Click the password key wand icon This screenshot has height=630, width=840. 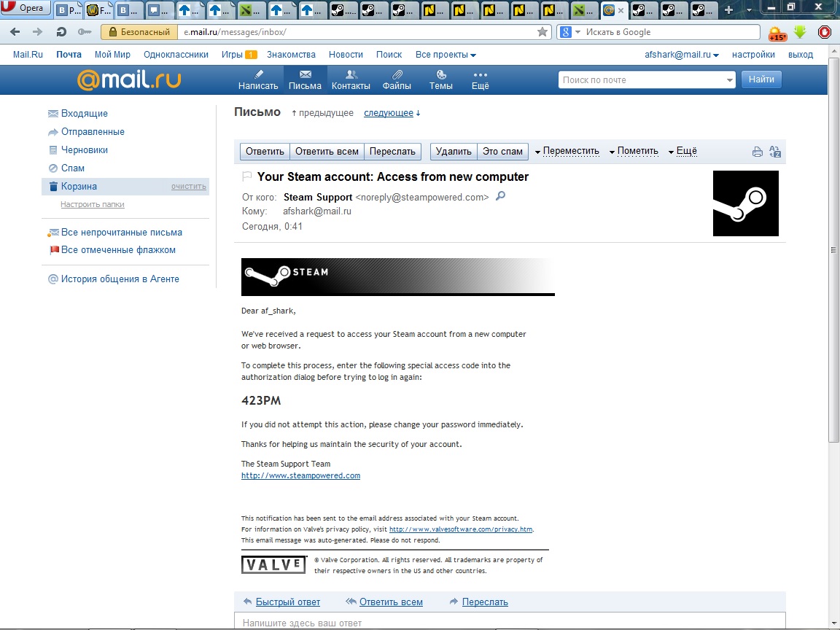coord(84,32)
